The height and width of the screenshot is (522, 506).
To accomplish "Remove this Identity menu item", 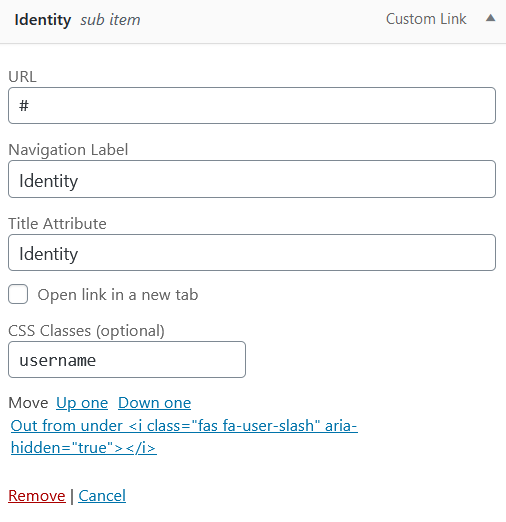I will point(37,496).
